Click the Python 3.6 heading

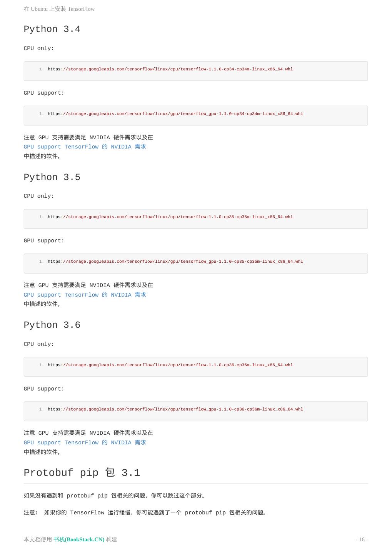point(52,325)
